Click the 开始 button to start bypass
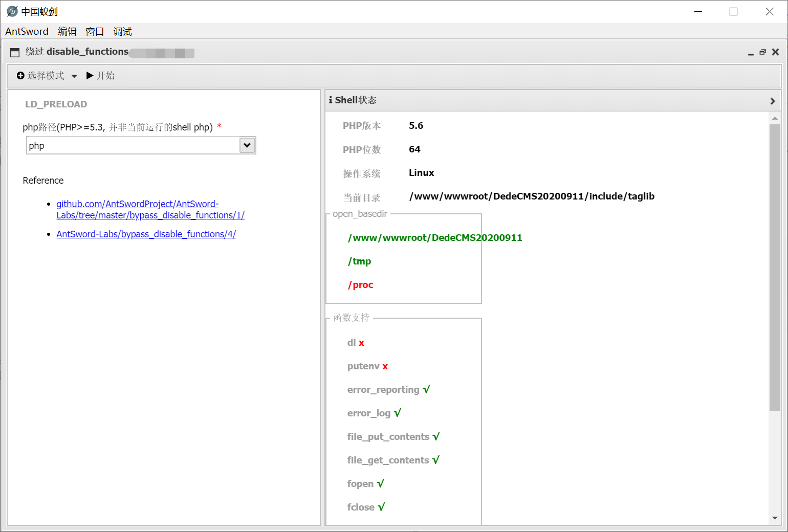 click(x=106, y=75)
